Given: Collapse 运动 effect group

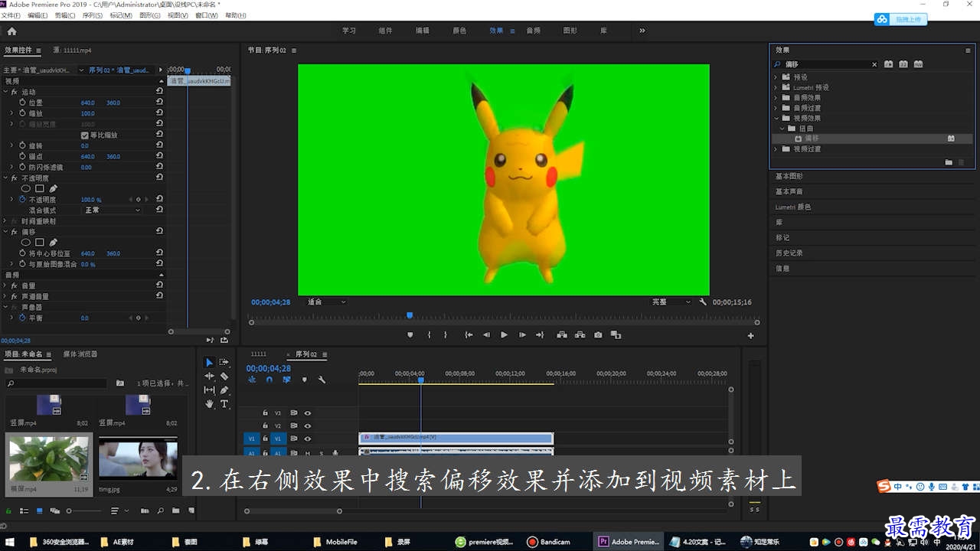Looking at the screenshot, I should (5, 92).
